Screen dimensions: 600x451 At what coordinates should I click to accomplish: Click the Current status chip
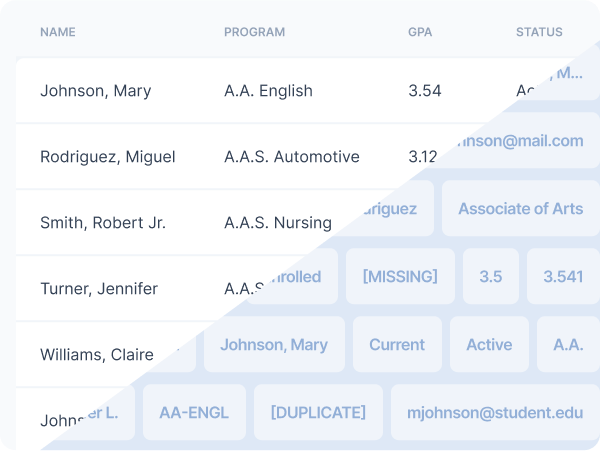click(397, 345)
